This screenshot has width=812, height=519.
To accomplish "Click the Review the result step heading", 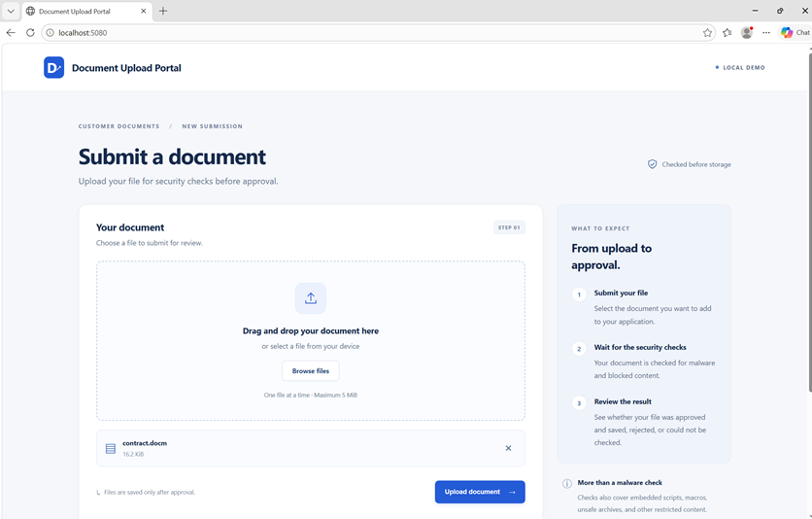I will tap(623, 401).
